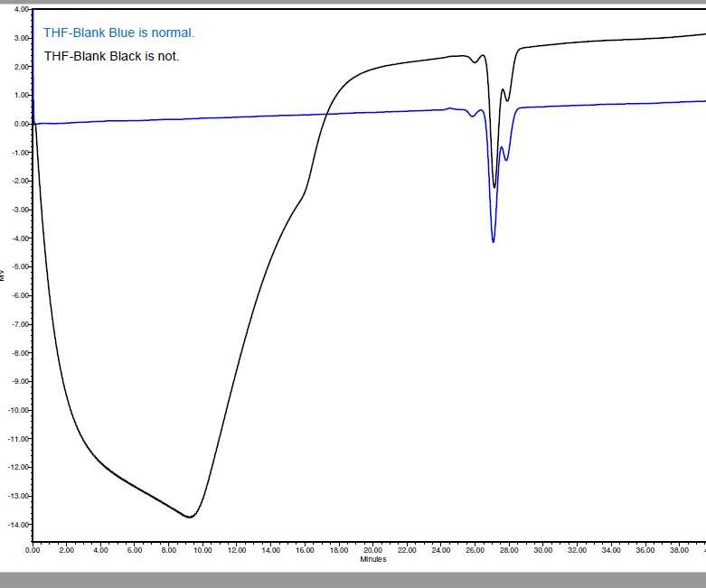Click the "Minutes" x-axis title

pyautogui.click(x=372, y=559)
